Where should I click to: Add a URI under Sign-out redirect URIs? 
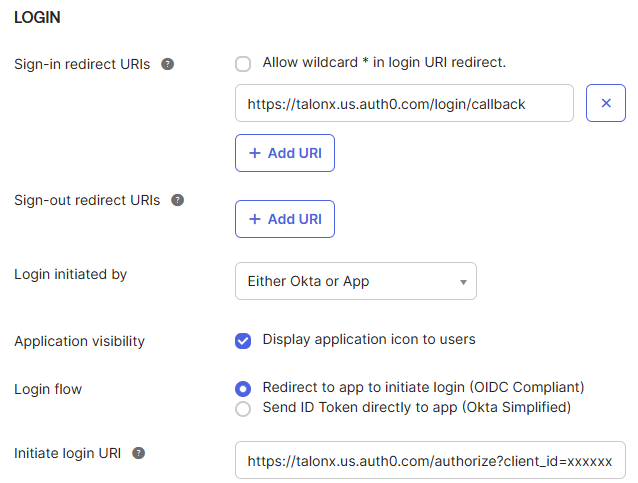[x=285, y=219]
